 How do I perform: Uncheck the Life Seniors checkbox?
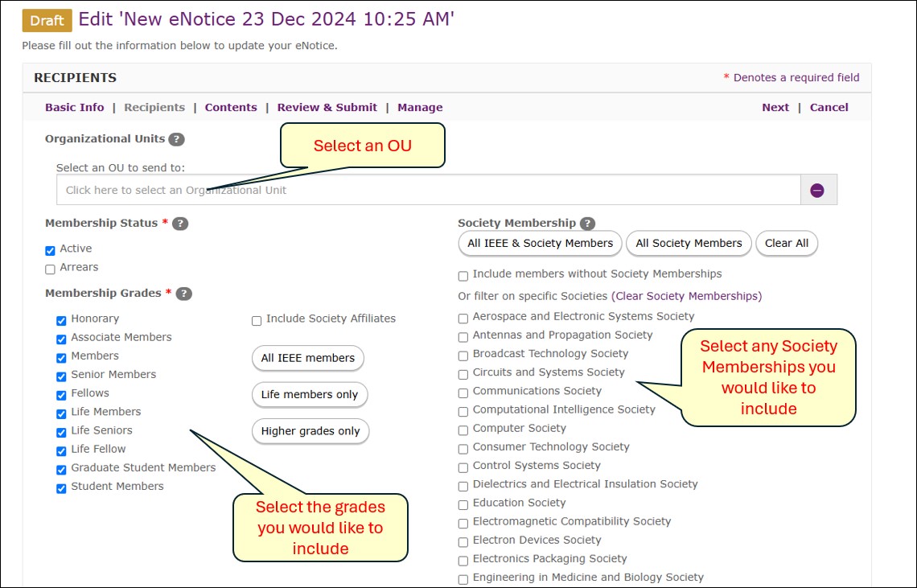pyautogui.click(x=61, y=433)
